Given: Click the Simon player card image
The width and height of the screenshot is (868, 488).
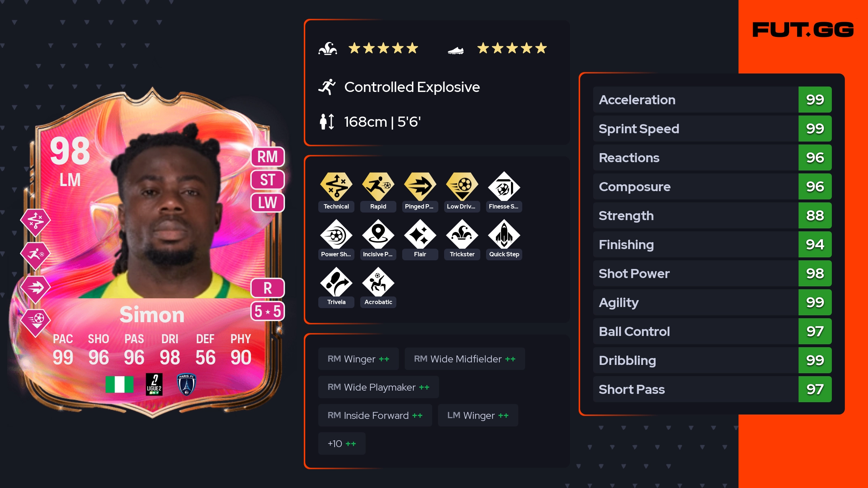Looking at the screenshot, I should (152, 253).
